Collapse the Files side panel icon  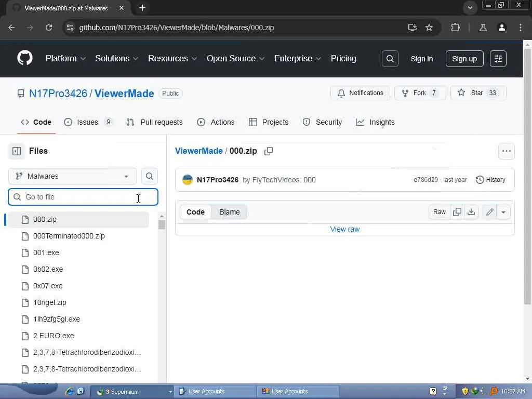point(16,151)
